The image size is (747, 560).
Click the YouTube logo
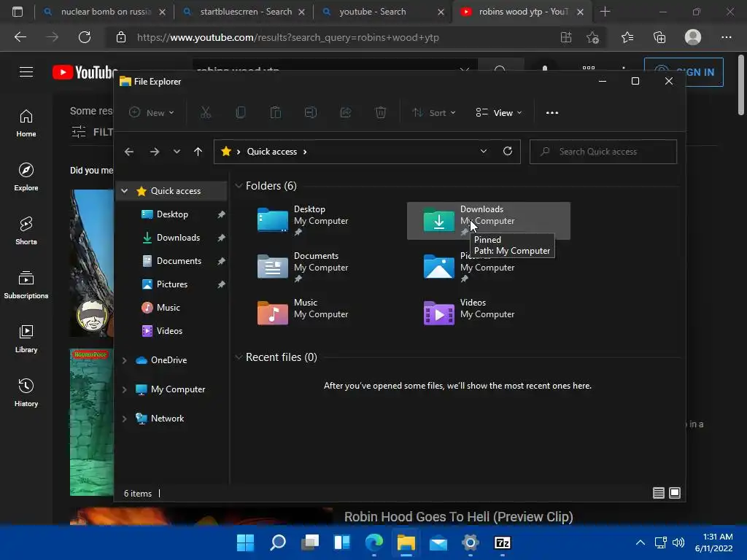point(85,72)
